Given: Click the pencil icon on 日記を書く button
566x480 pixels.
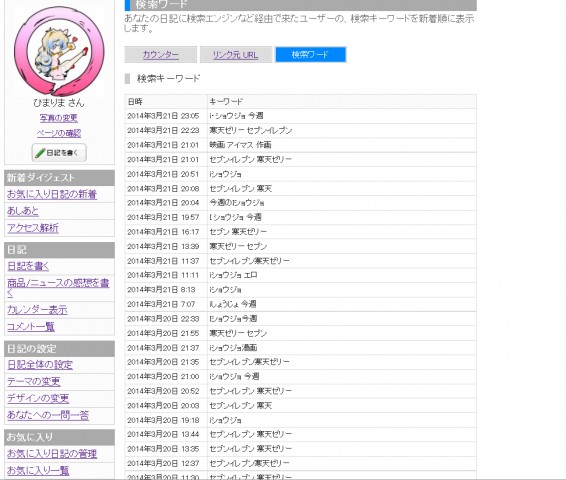Looking at the screenshot, I should [40, 153].
